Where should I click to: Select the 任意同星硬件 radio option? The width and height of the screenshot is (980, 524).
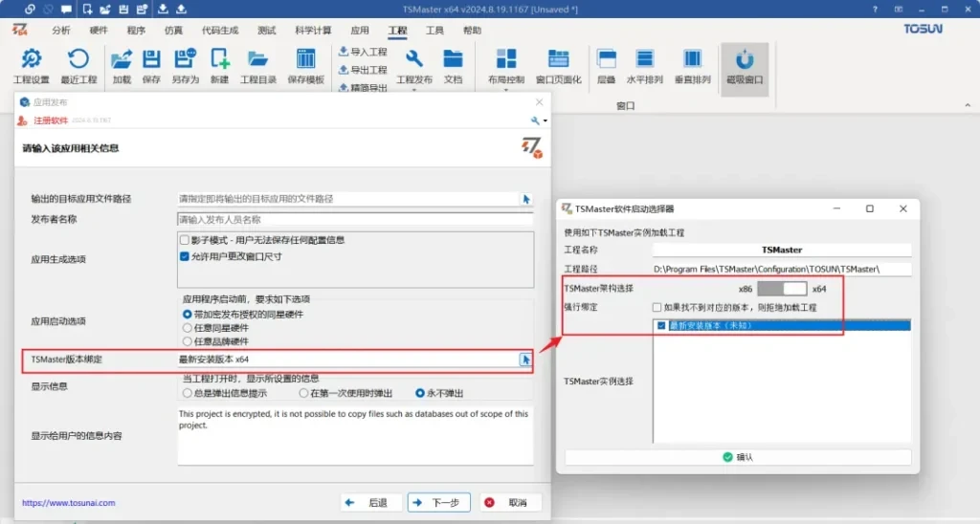coord(188,328)
